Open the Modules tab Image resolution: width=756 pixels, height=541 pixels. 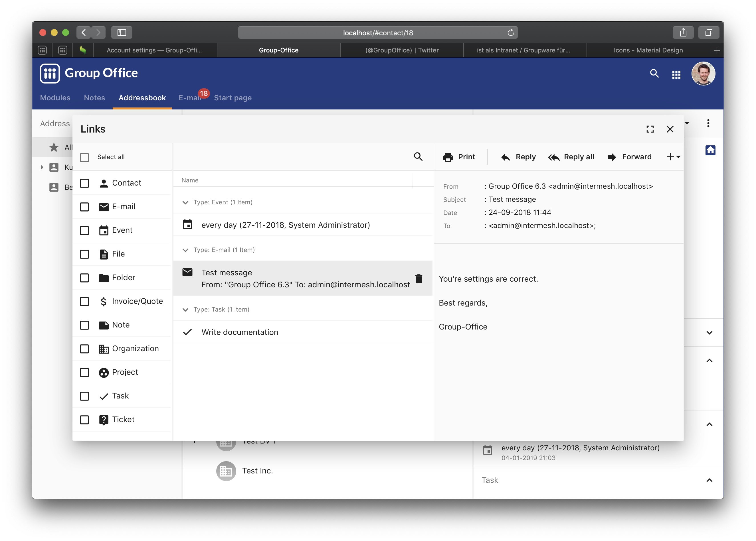point(55,97)
